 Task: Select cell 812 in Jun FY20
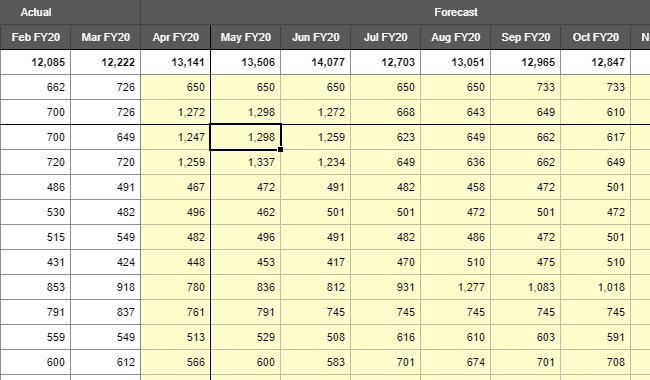point(316,287)
